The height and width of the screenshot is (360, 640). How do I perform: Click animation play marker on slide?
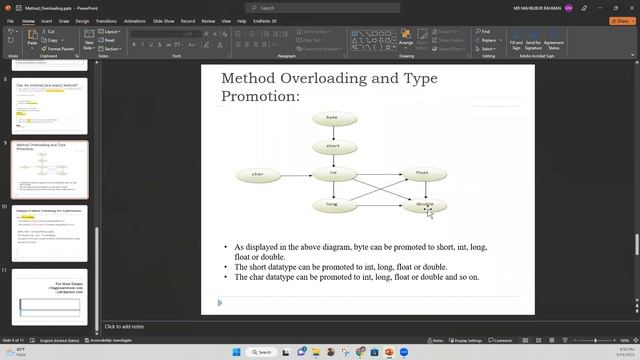click(x=220, y=303)
